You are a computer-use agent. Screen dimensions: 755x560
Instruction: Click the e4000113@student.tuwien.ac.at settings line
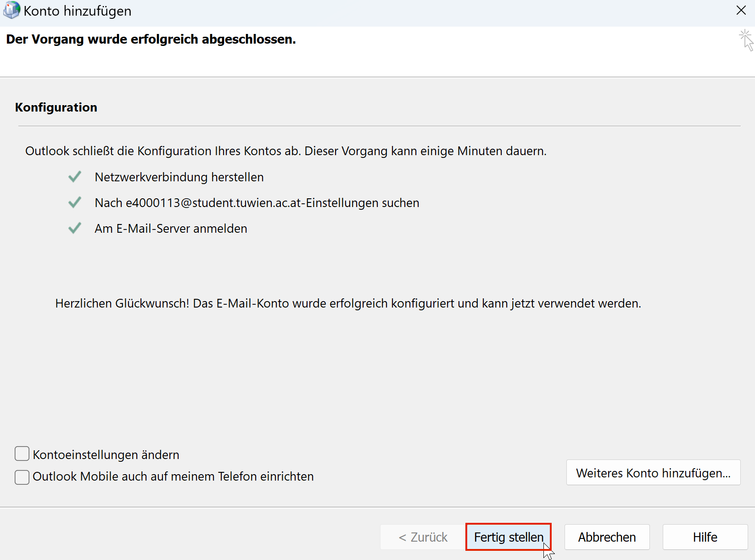257,203
